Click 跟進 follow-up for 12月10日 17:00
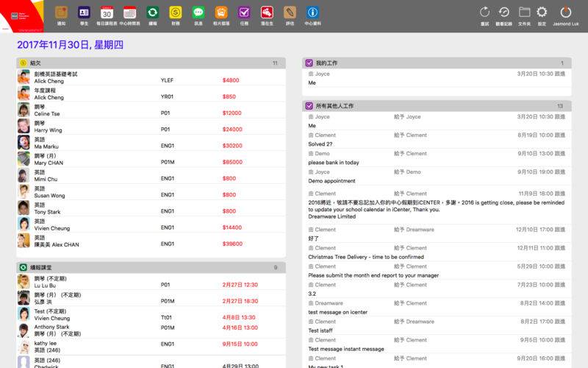This screenshot has height=368, width=588. tap(559, 230)
